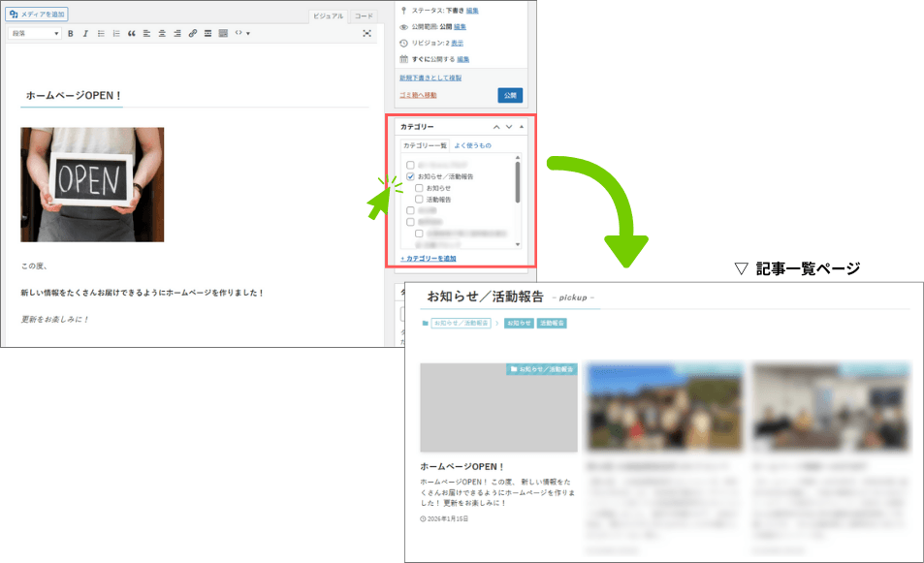Viewport: 924px width, 563px height.
Task: Check the お知らせ subcategory checkbox
Action: (419, 188)
